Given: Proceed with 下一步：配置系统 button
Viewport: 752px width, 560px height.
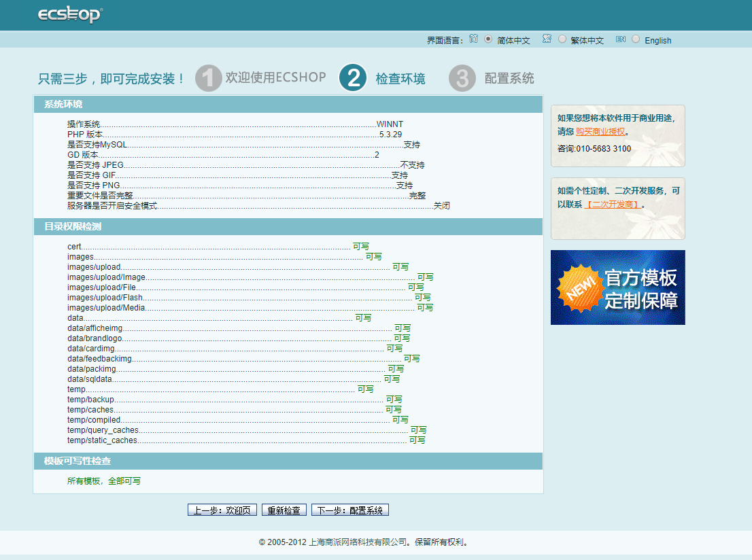Looking at the screenshot, I should click(350, 510).
